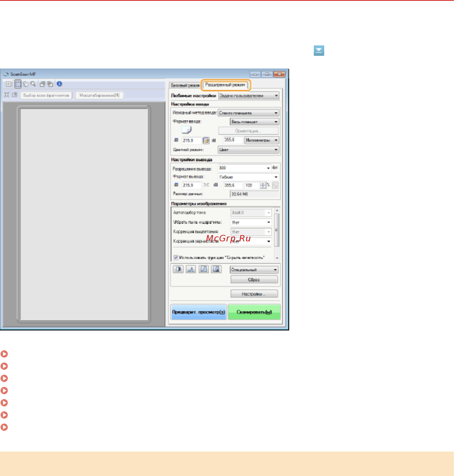Toggle the hide blur function checkbox

pos(176,257)
